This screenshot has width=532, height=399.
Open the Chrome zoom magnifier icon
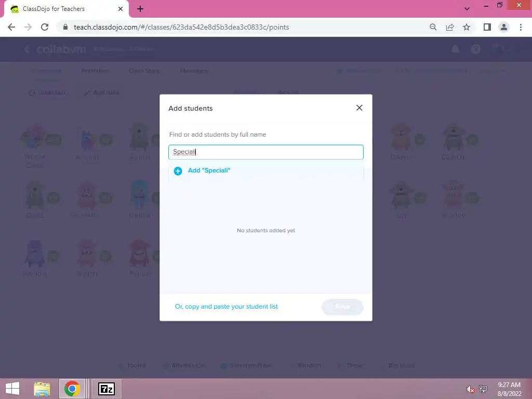pyautogui.click(x=433, y=27)
